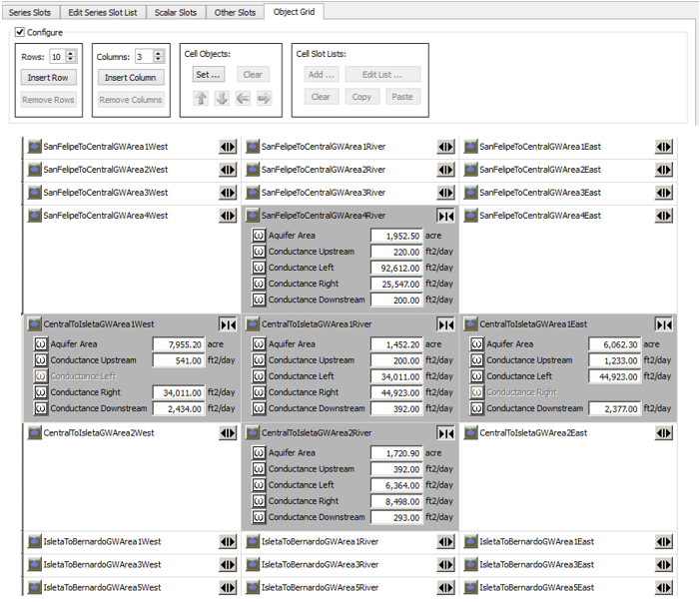Click Conductance Upstream icon under SanFelipeToCentralGWArea4River

pos(258,253)
